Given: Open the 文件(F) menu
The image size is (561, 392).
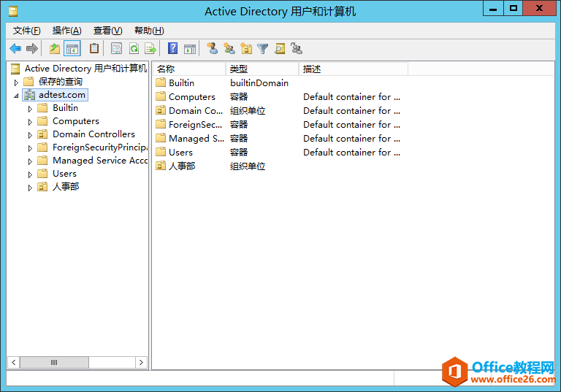Looking at the screenshot, I should [x=27, y=31].
